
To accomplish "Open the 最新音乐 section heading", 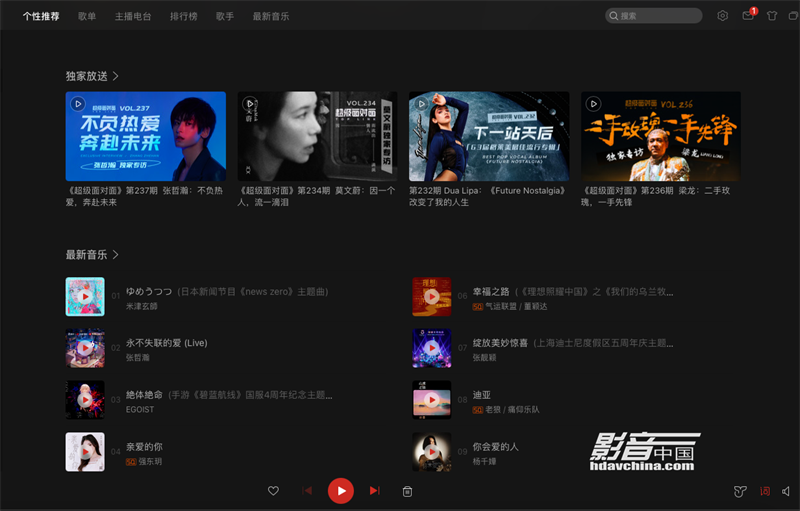I will [x=87, y=254].
